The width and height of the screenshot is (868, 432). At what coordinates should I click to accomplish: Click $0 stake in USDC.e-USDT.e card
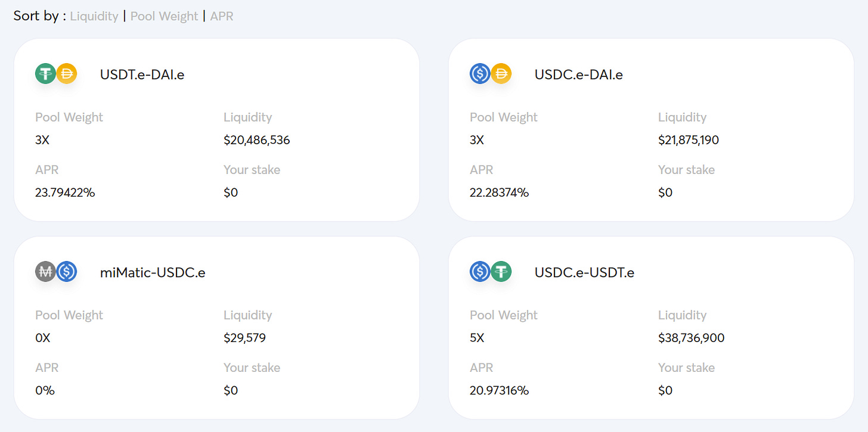665,391
